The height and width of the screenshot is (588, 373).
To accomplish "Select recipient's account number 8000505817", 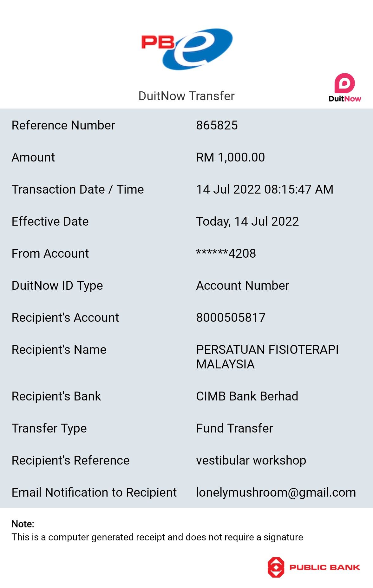I will (x=231, y=318).
